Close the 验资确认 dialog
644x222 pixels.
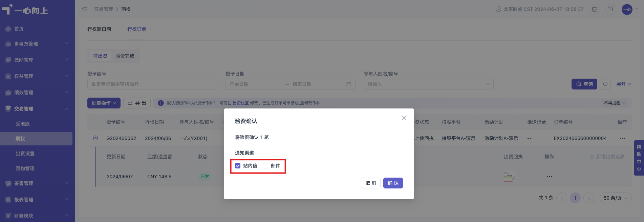(404, 118)
